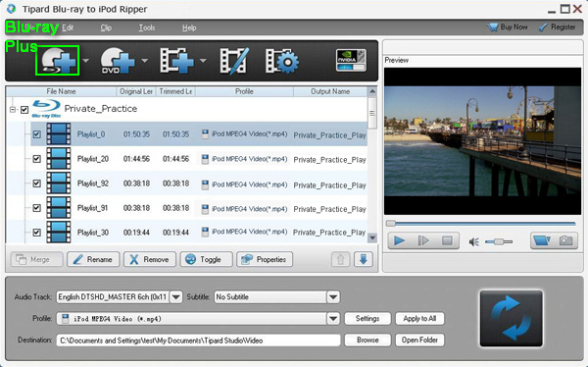Open the bottom Profile dropdown

333,319
